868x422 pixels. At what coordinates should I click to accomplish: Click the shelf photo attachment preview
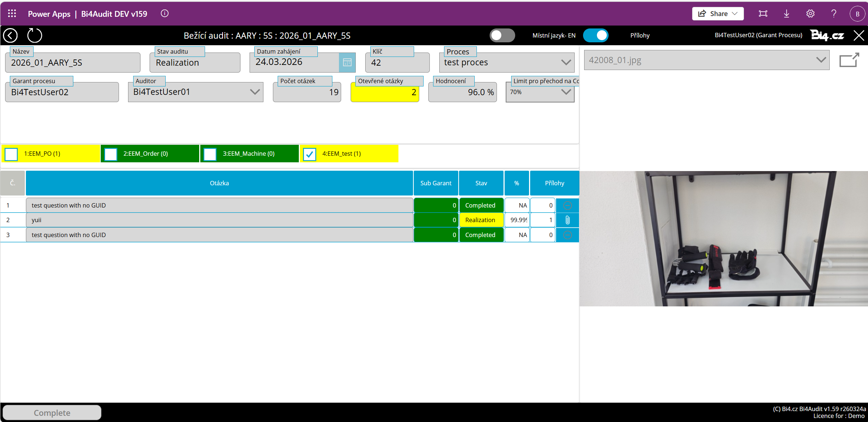723,239
